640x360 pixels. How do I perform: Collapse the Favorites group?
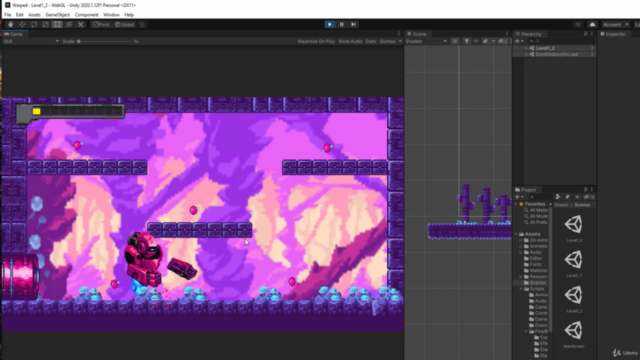click(x=516, y=204)
